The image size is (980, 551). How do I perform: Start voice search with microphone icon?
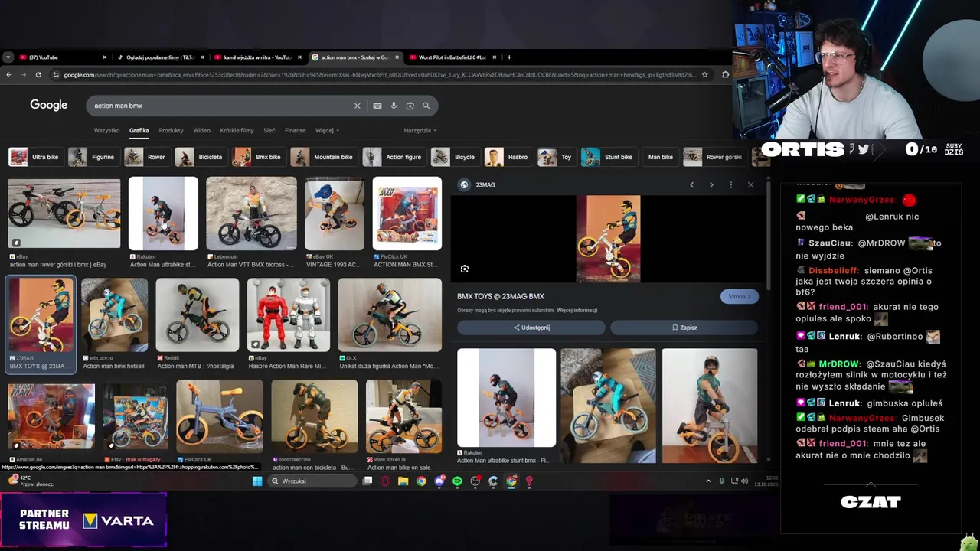[x=394, y=106]
